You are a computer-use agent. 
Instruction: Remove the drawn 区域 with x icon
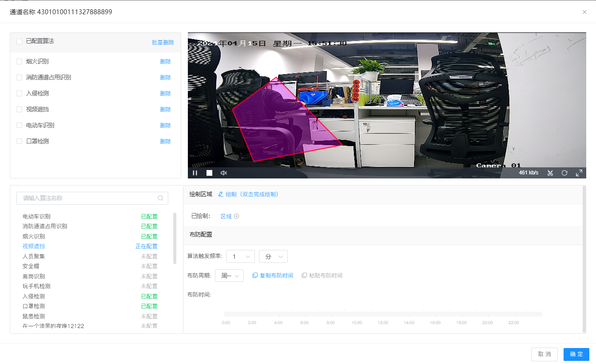pos(236,217)
